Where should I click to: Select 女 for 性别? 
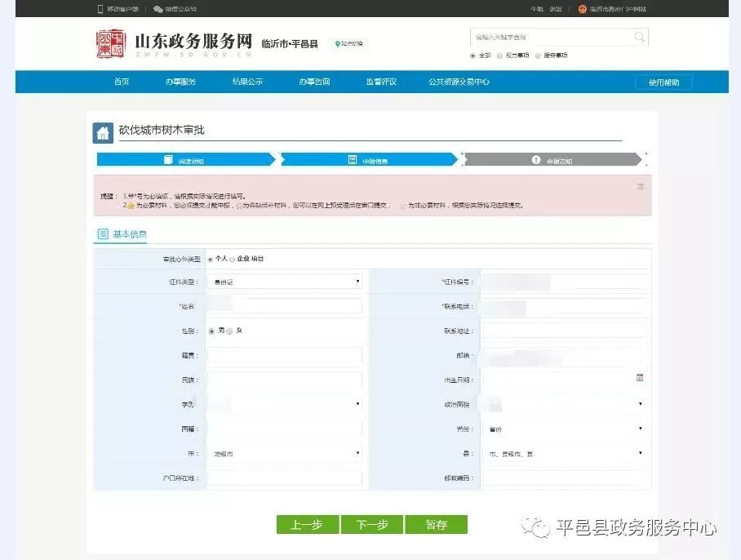coord(229,330)
